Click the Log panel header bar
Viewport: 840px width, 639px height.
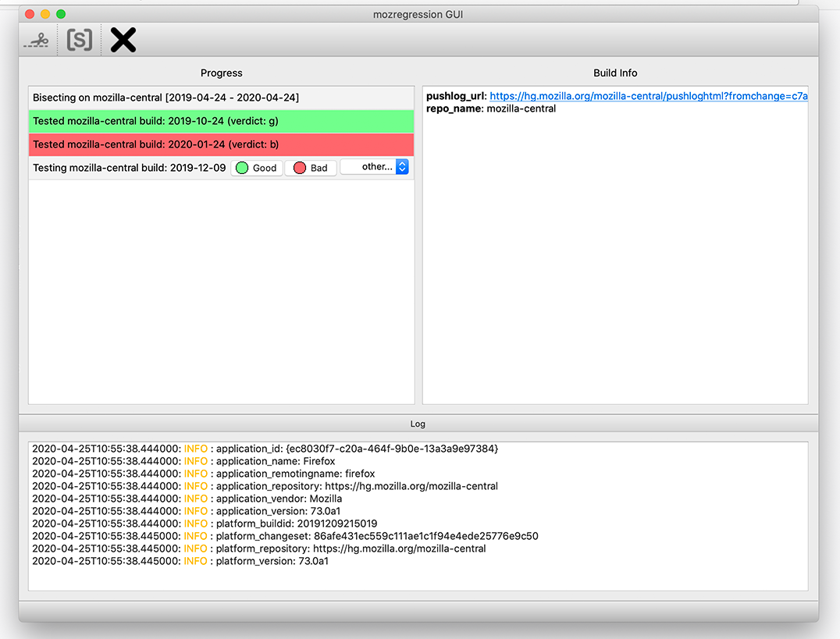(418, 424)
